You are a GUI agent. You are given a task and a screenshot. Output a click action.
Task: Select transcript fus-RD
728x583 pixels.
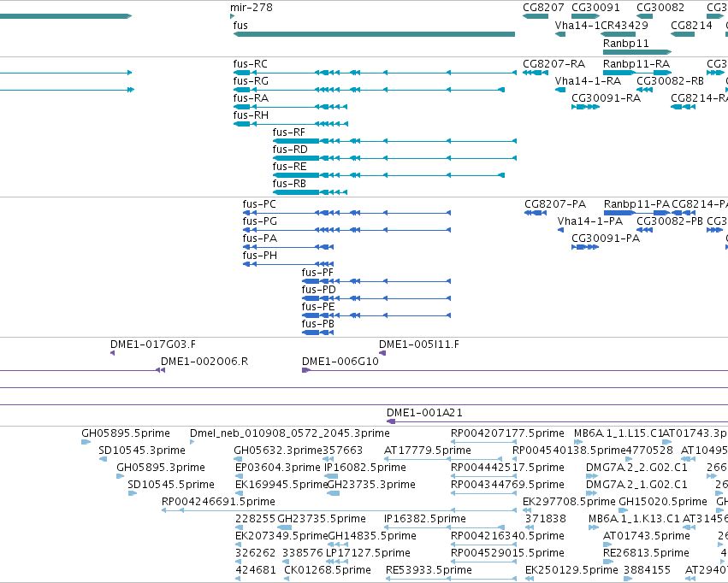(394, 158)
